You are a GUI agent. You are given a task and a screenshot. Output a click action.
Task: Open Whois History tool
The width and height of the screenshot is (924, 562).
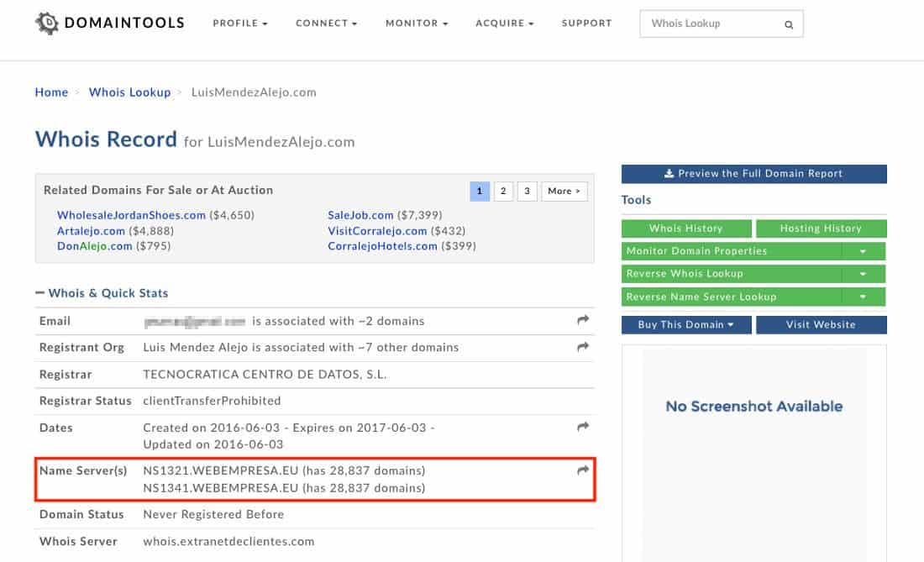(x=686, y=228)
